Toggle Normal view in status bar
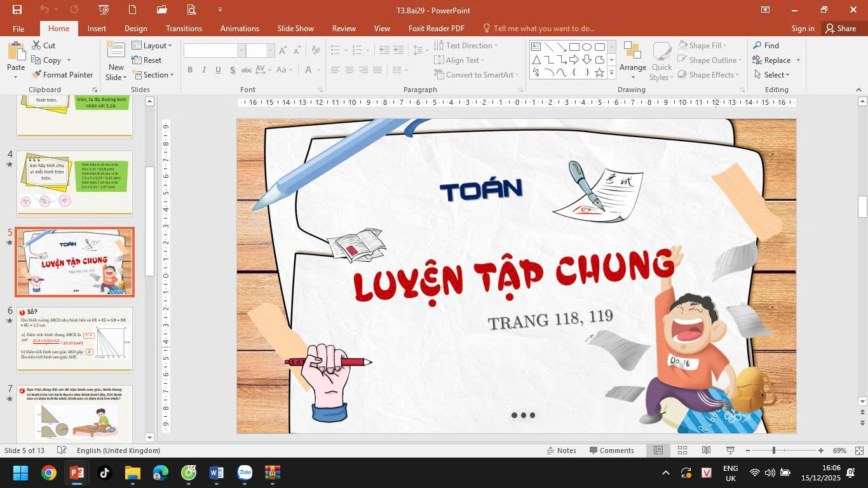868x488 pixels. (x=658, y=451)
